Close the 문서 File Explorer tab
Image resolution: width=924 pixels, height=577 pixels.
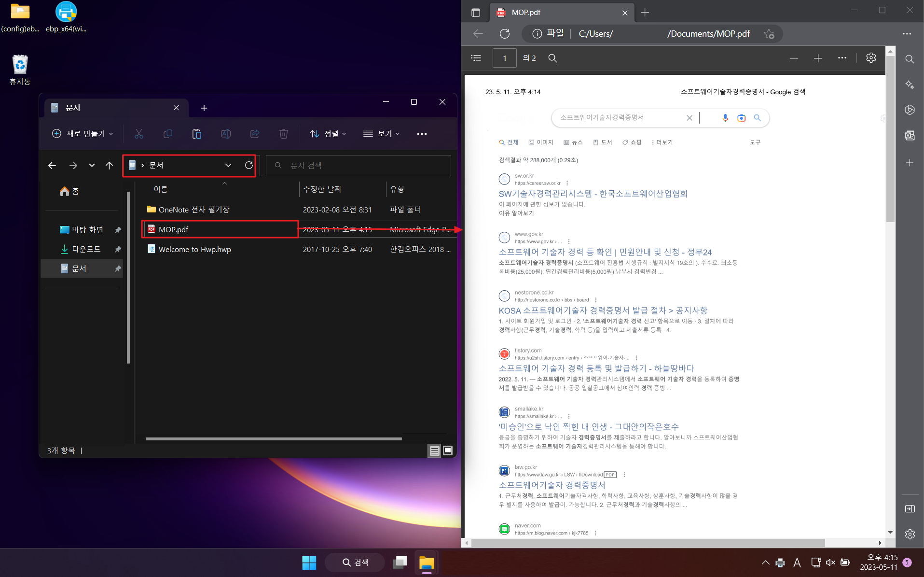tap(176, 108)
